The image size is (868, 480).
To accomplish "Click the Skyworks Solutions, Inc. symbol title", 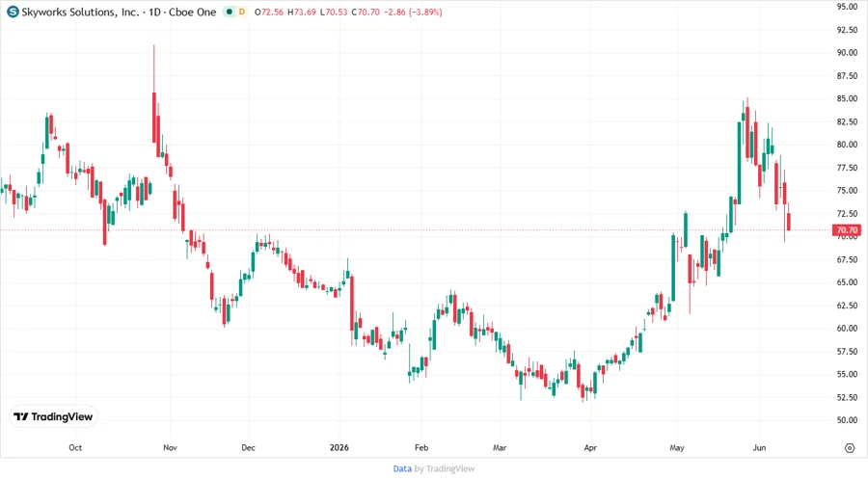I will click(x=80, y=13).
